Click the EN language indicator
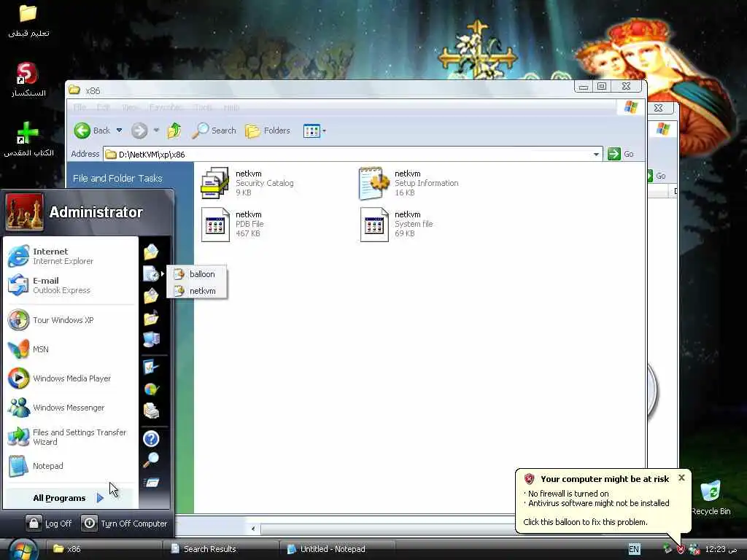Viewport: 747px width, 560px height. click(x=634, y=549)
